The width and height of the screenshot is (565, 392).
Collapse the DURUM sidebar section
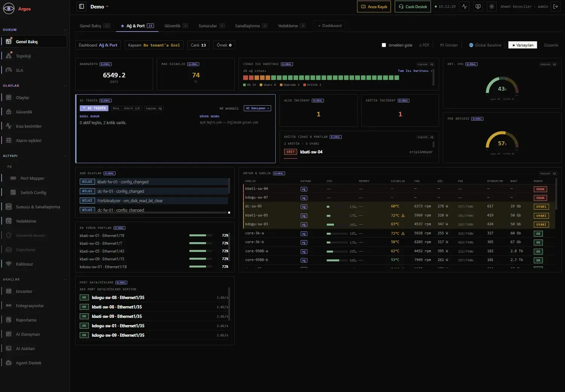click(65, 30)
